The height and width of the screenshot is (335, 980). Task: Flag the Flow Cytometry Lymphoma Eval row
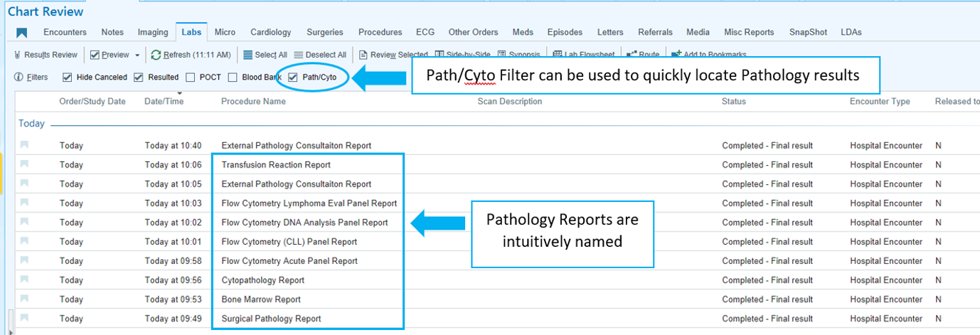click(x=25, y=203)
